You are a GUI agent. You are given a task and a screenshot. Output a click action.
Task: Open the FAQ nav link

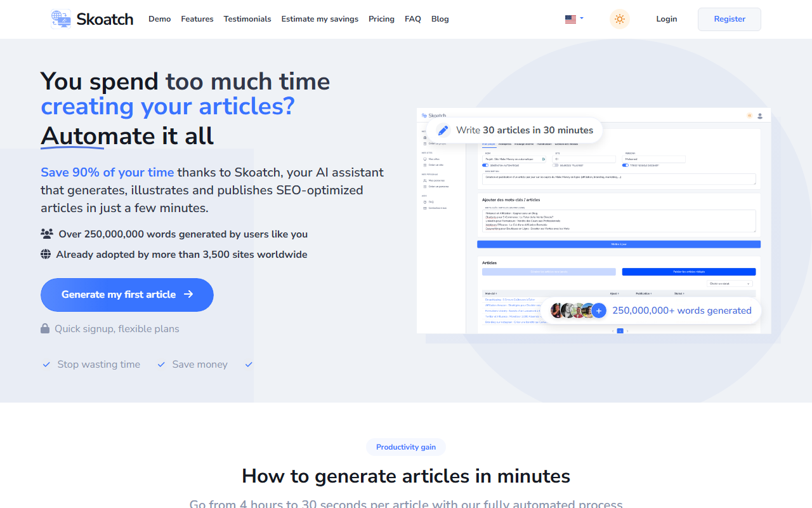tap(412, 19)
